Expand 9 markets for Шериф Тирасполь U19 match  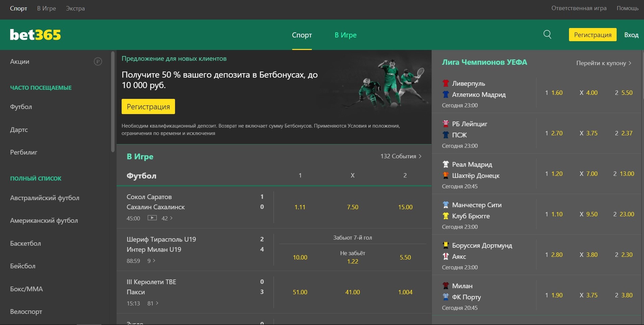click(151, 261)
